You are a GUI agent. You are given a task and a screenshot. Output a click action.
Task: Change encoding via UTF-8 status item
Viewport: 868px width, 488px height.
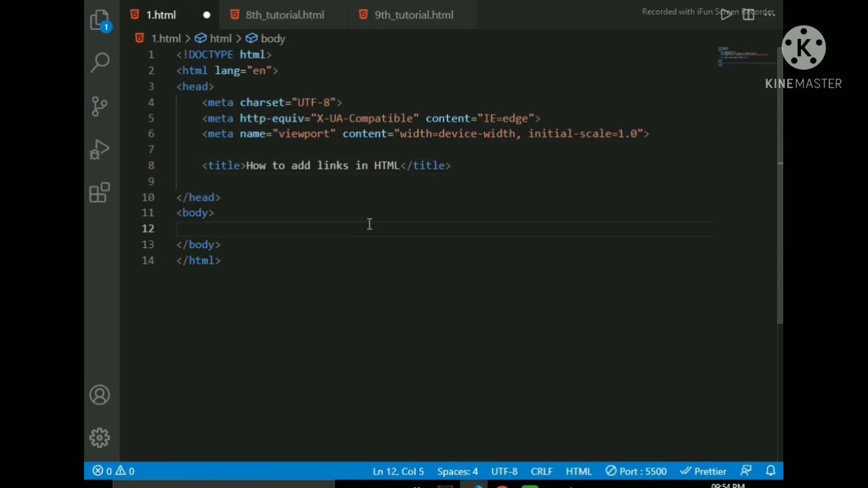click(504, 471)
